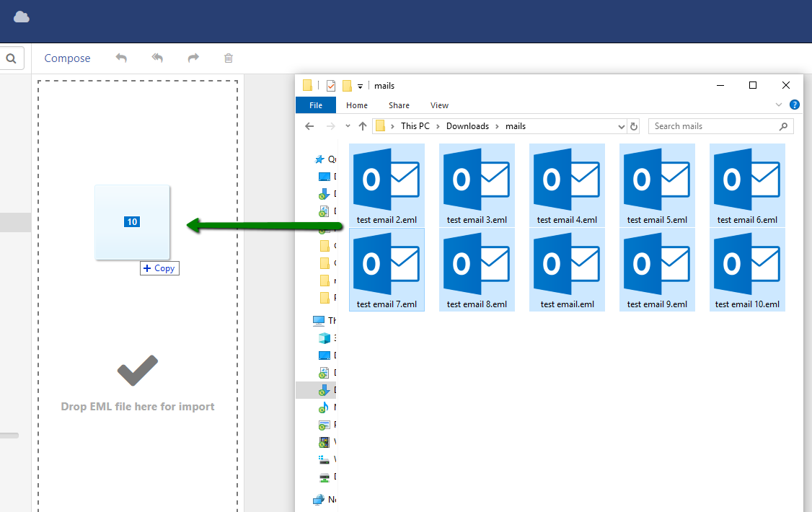Select test email 4.eml file
812x512 pixels.
pos(567,185)
